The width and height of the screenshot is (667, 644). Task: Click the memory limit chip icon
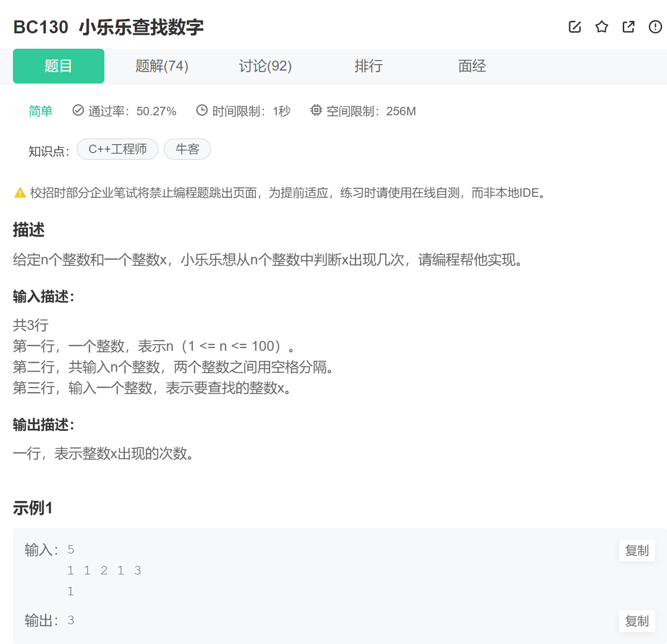click(x=316, y=110)
